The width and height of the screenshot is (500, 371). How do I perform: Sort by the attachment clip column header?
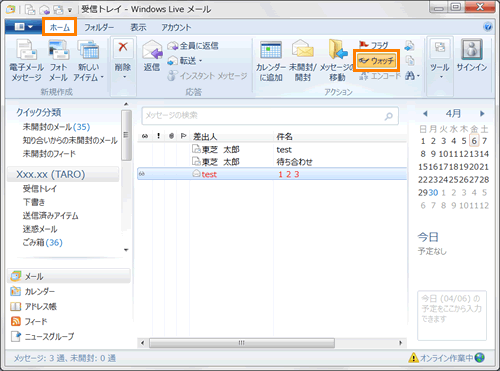coord(171,136)
